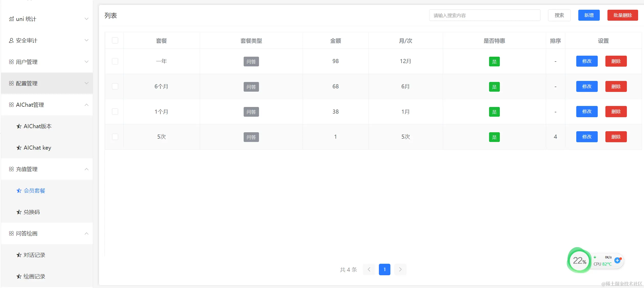Click the star icon beside AIChat版本

point(19,126)
